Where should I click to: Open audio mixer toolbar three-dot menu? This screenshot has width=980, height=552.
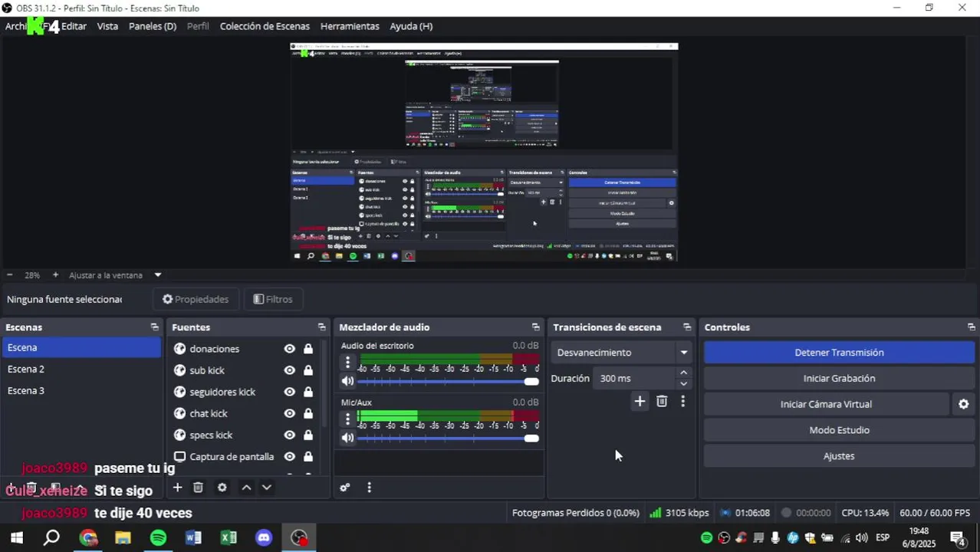pos(369,488)
